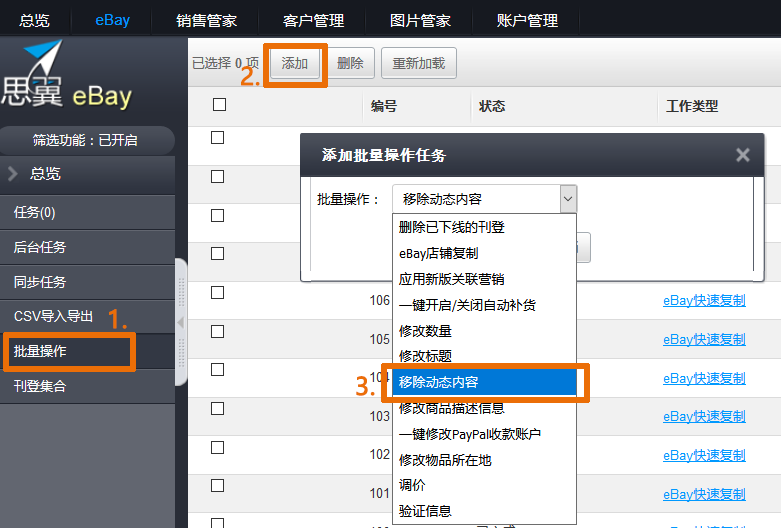
Task: Choose 一键开启/关闭自动补货 option
Action: coord(484,305)
